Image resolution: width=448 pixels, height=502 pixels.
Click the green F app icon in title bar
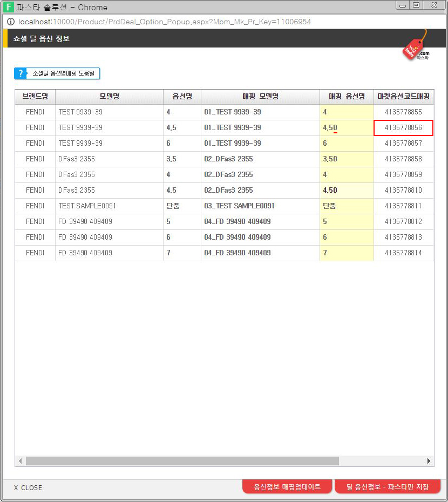tap(9, 7)
